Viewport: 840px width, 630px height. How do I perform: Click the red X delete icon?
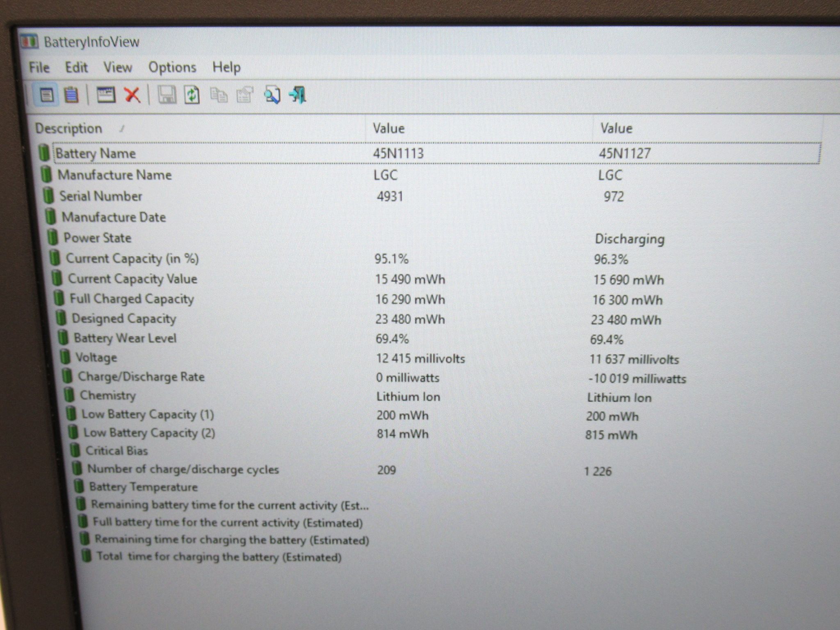coord(132,95)
